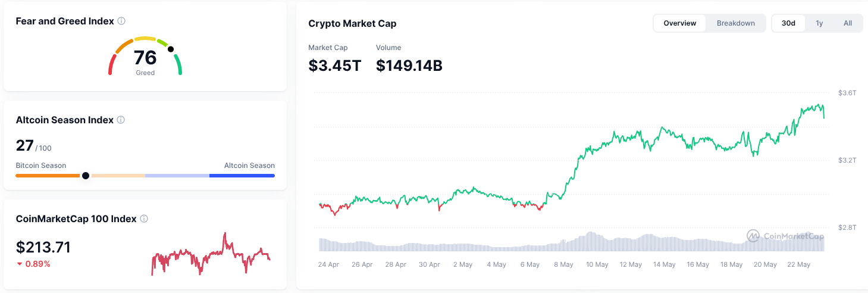Click the red down arrow beside 0.89%
The height and width of the screenshot is (293, 868).
(20, 264)
